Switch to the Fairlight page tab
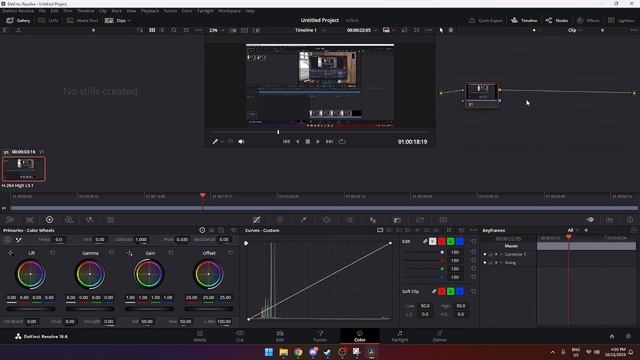 pyautogui.click(x=400, y=336)
